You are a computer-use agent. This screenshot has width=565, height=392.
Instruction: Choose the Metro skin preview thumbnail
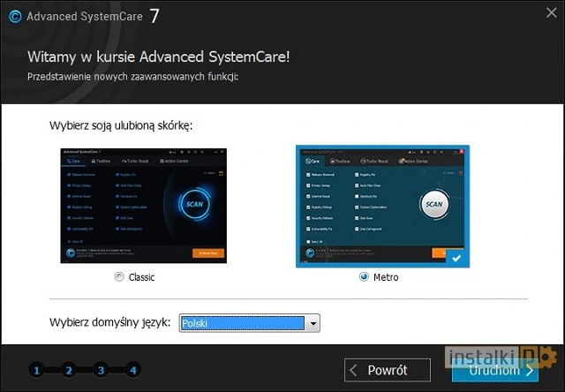(382, 207)
